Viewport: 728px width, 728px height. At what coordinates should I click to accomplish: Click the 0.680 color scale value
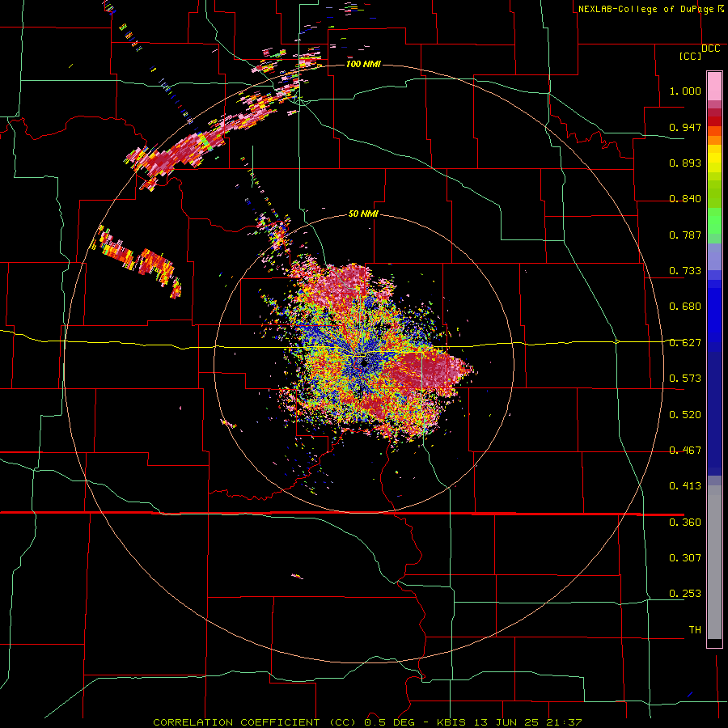pyautogui.click(x=685, y=307)
